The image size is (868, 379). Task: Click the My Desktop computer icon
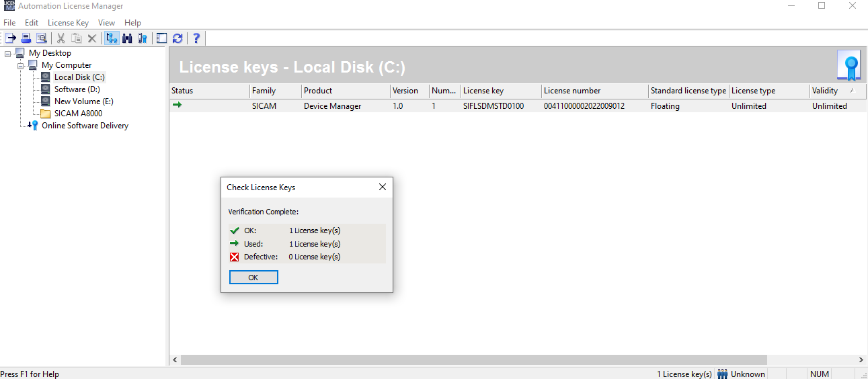pos(20,53)
